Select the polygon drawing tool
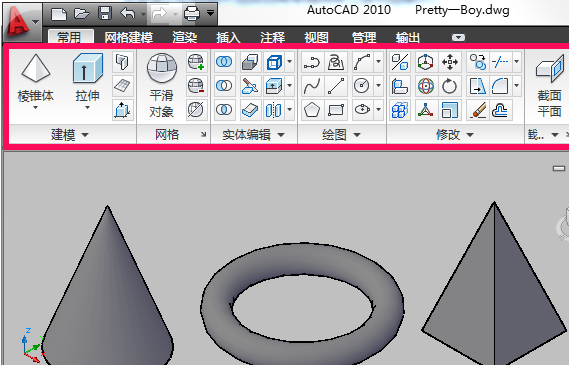This screenshot has height=365, width=569. 312,110
